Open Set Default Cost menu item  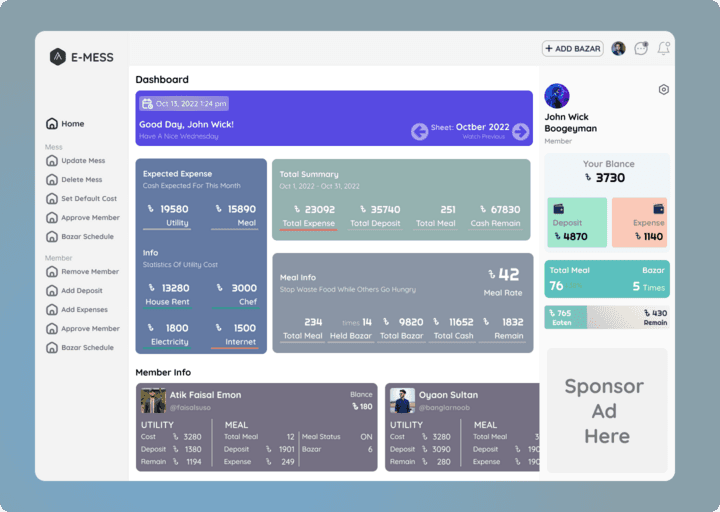click(x=88, y=199)
